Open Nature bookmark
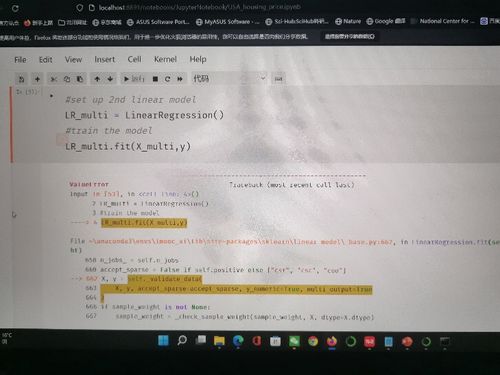Viewport: 500px width, 375px height. tap(348, 21)
